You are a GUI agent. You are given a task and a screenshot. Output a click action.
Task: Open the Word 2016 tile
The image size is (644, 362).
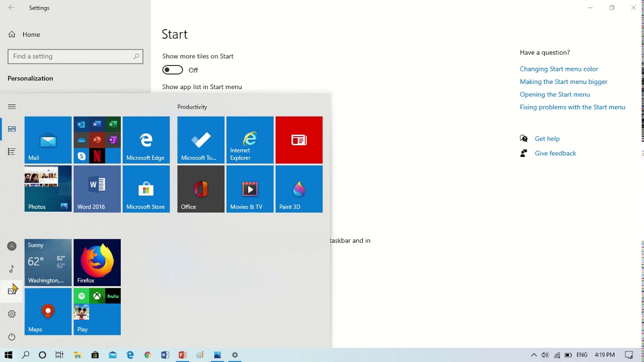pyautogui.click(x=97, y=189)
